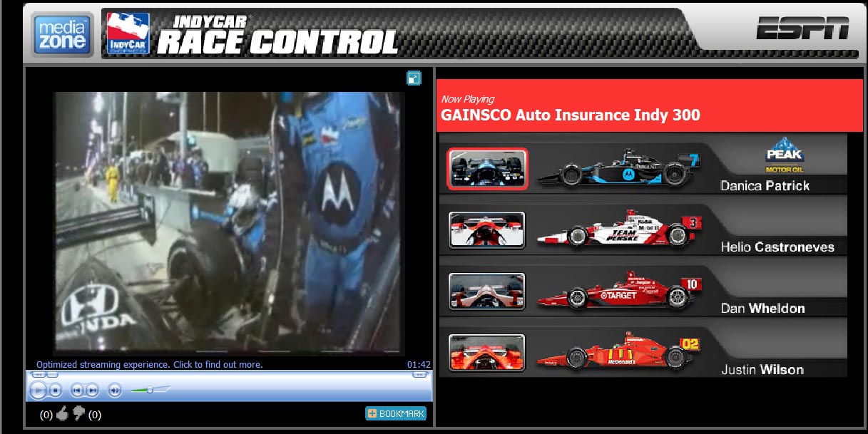Click the number 3 Team Penske car image
Image resolution: width=868 pixels, height=434 pixels.
(x=618, y=229)
